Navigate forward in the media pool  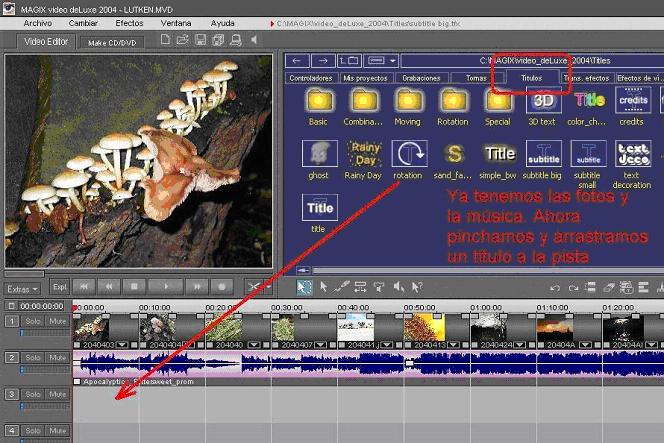point(323,61)
